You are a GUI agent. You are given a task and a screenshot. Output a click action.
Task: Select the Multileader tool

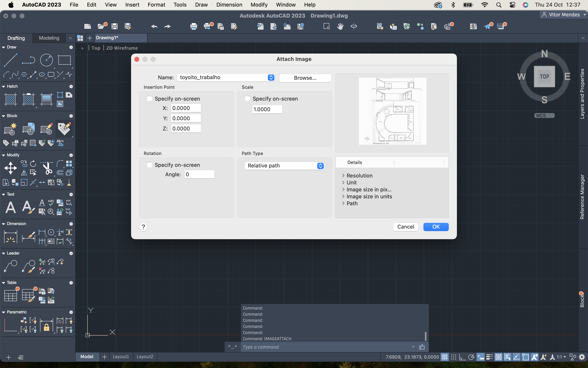[10, 266]
